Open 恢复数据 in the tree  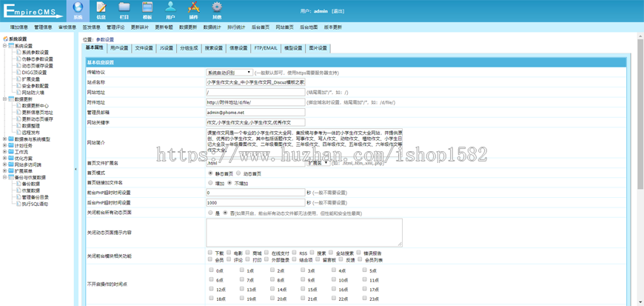click(x=31, y=190)
